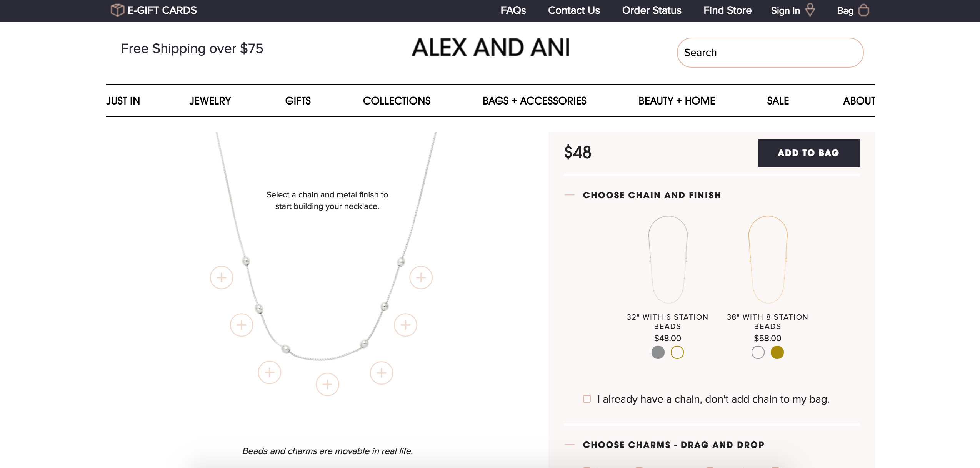
Task: Choose gold swatch for 38" chain
Action: pos(777,352)
